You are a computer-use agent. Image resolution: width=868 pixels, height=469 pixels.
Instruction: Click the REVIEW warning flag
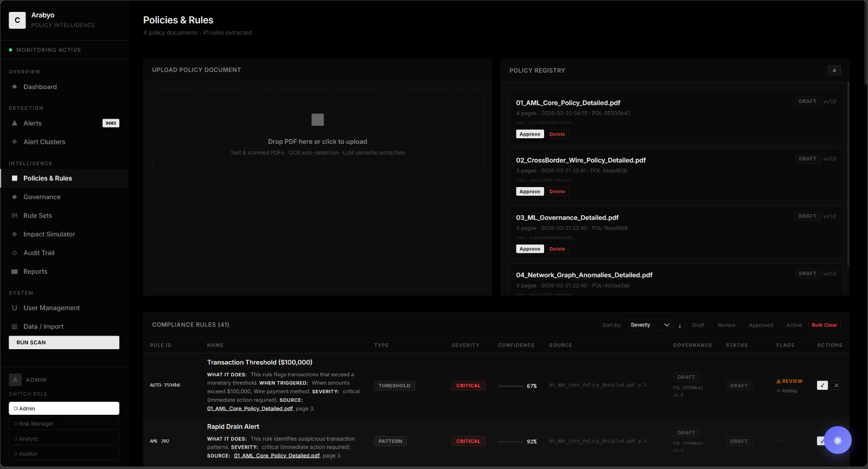[789, 381]
